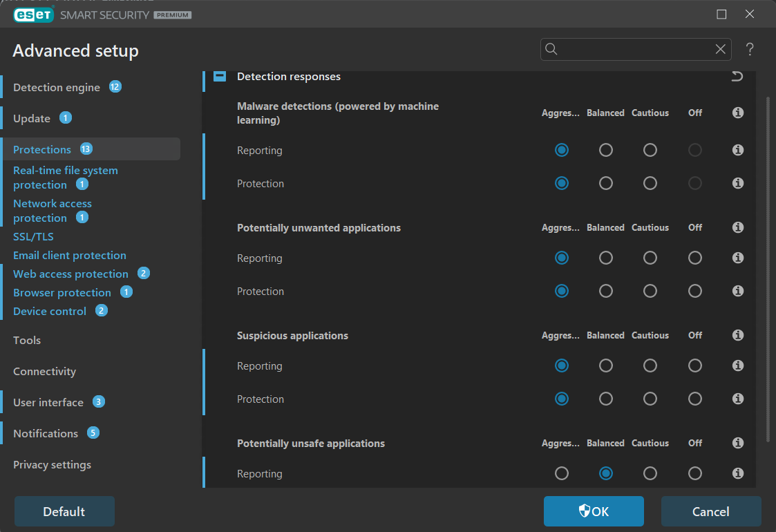
Task: Click the OK button
Action: point(594,511)
